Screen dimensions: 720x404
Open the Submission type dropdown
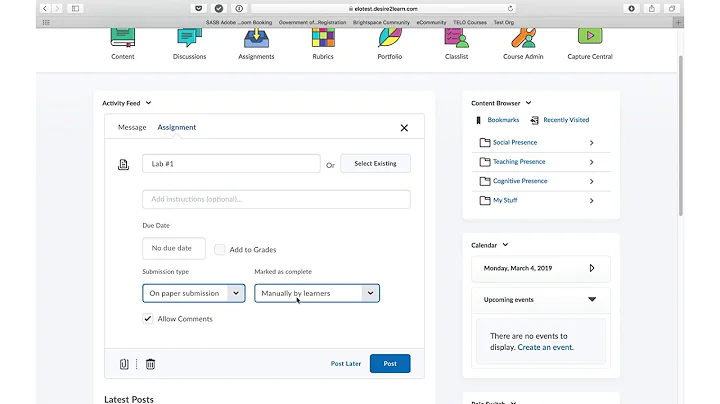[x=194, y=293]
